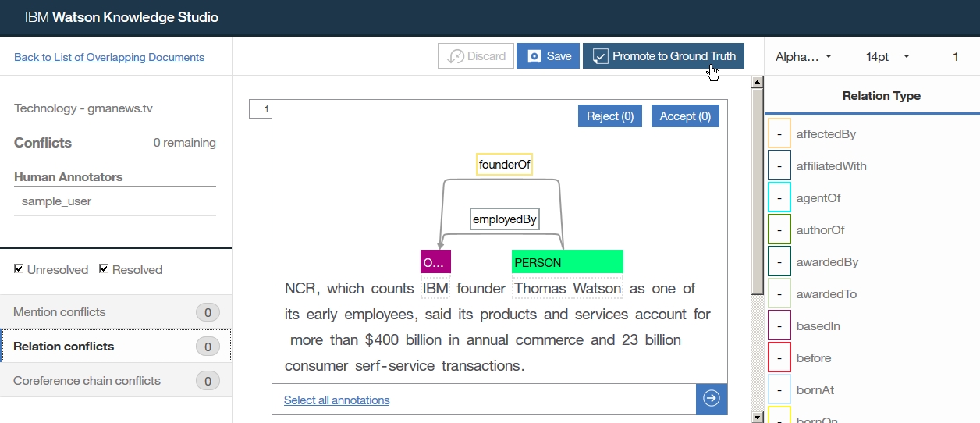
Task: Select authorOf relation color swatch
Action: point(779,229)
